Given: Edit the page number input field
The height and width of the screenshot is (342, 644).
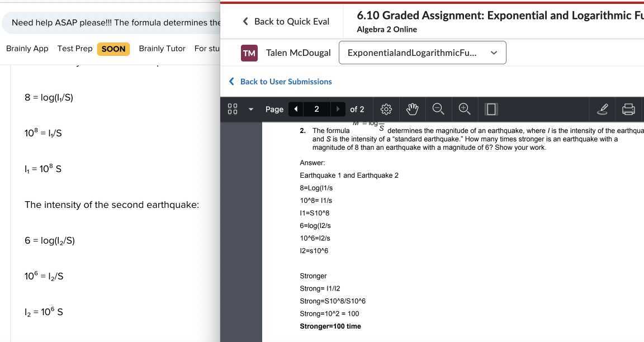Looking at the screenshot, I should tap(316, 109).
